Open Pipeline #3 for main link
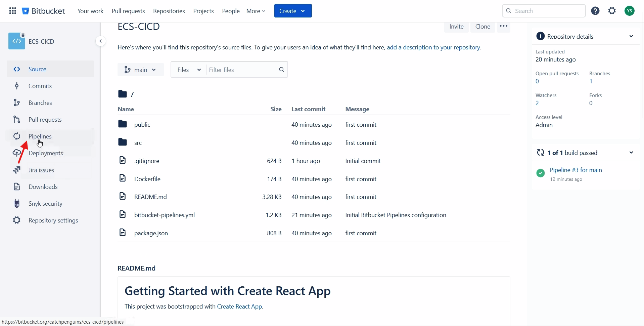The image size is (644, 326). [x=576, y=170]
